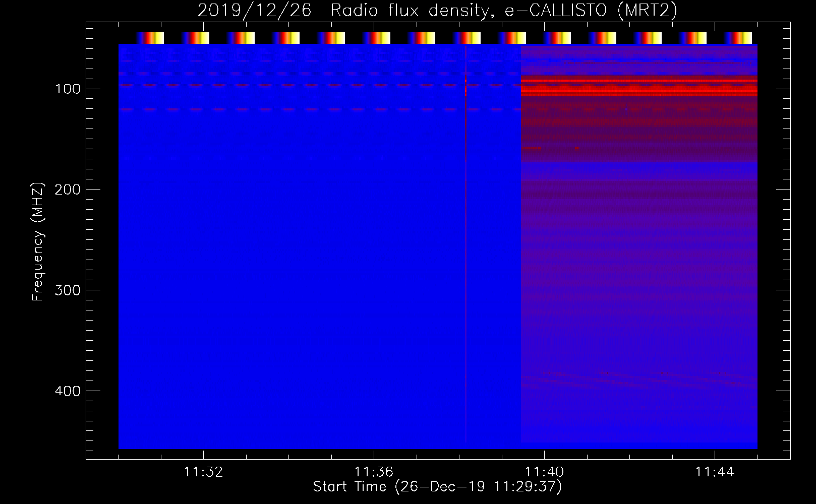Click the "300" frequency tick label
The width and height of the screenshot is (816, 504).
click(68, 290)
